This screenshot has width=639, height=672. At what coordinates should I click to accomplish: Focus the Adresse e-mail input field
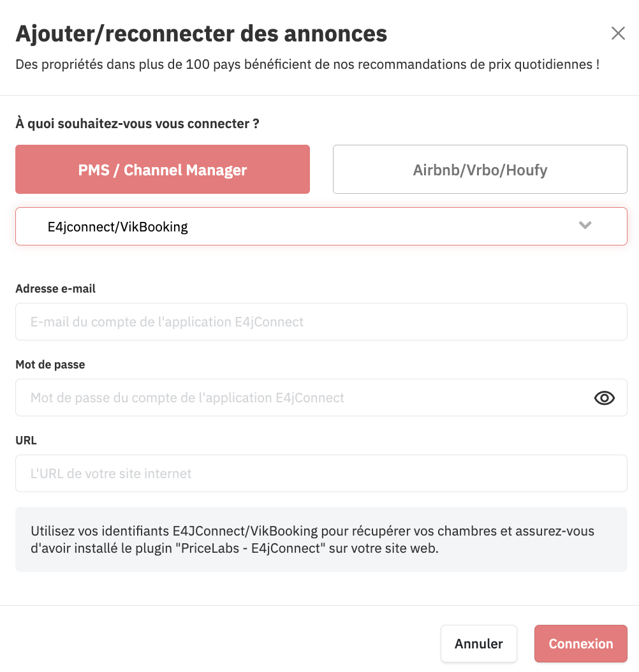pos(321,322)
